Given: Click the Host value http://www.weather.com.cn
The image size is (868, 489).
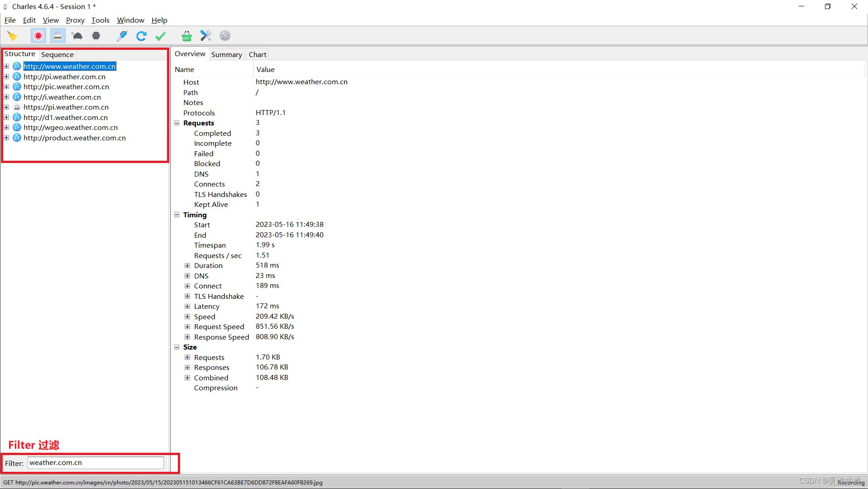Looking at the screenshot, I should [x=301, y=82].
